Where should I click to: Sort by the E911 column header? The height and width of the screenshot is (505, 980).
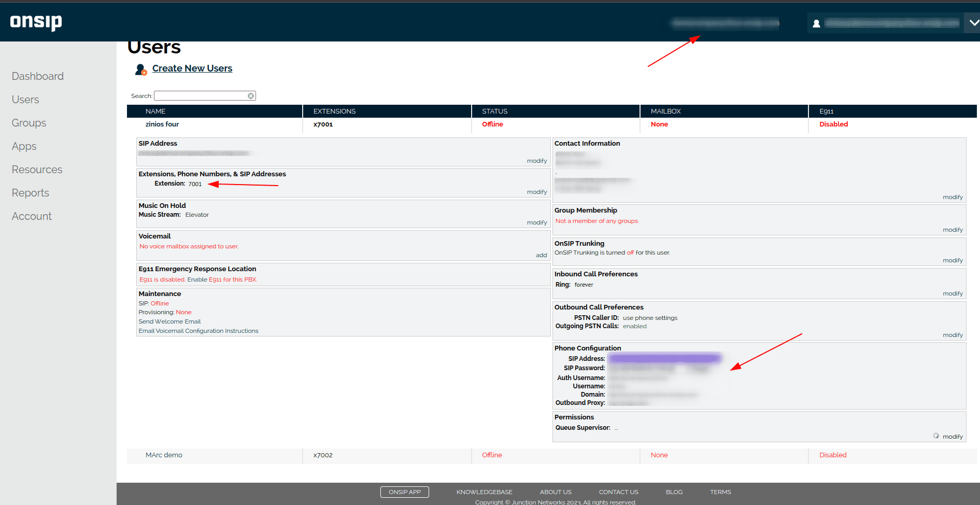pyautogui.click(x=827, y=111)
